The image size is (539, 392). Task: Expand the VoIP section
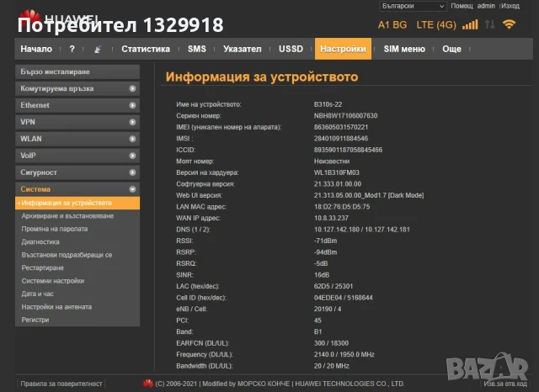(77, 156)
